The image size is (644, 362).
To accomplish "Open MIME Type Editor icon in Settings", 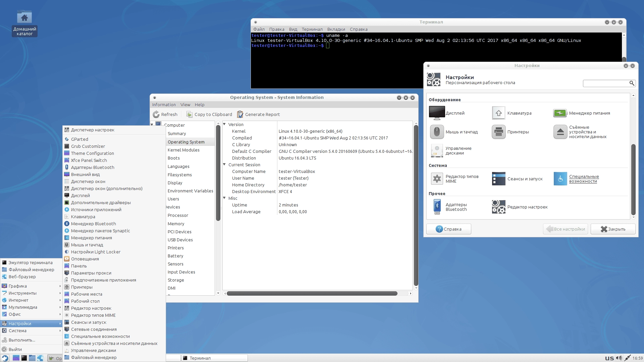I will pos(437,179).
